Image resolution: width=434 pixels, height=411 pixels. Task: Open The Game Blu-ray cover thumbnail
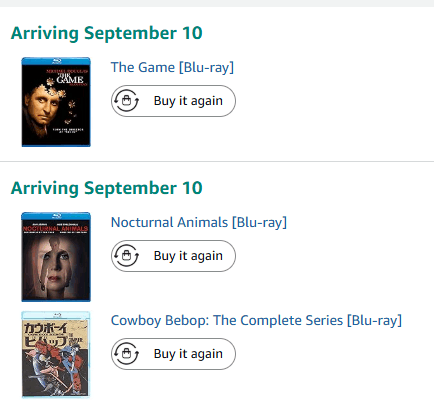pos(56,102)
